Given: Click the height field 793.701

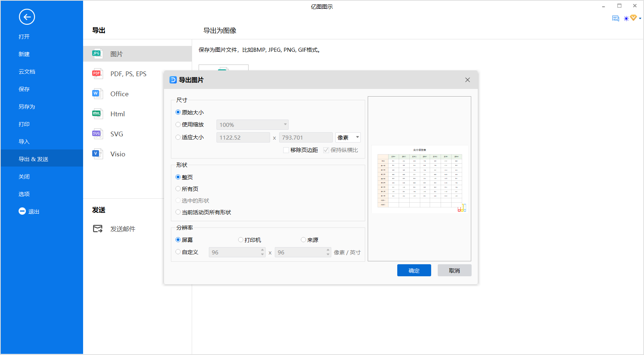Looking at the screenshot, I should [306, 137].
